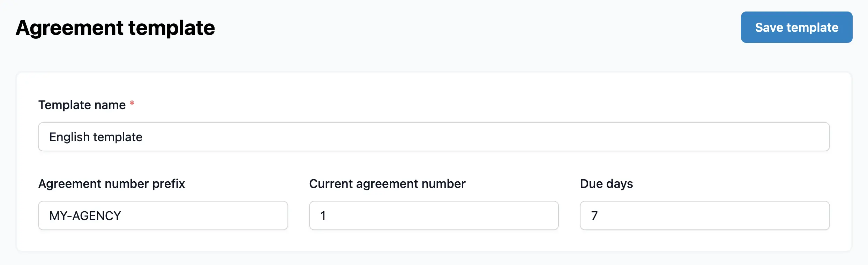Click the Agreement number prefix label
868x265 pixels.
point(112,184)
